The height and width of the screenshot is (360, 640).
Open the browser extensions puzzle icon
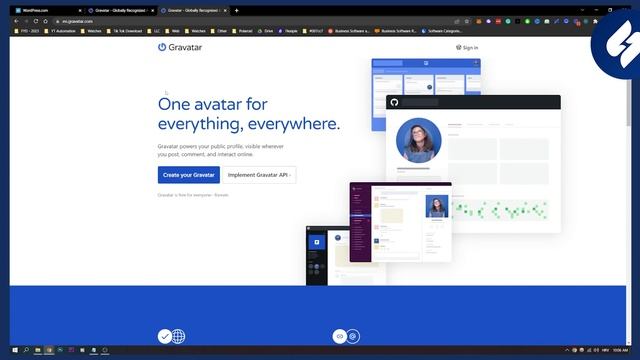coord(596,21)
